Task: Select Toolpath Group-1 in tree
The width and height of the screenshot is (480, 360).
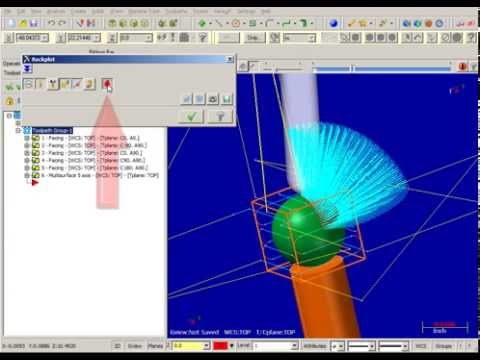Action: [52, 130]
